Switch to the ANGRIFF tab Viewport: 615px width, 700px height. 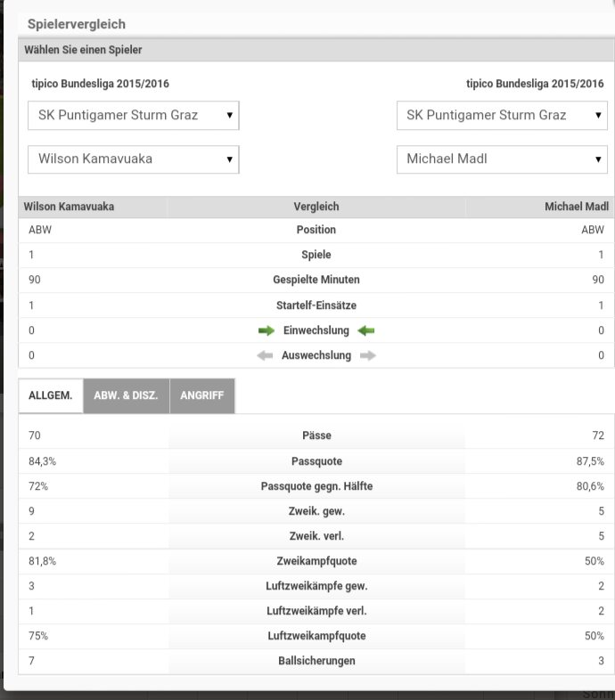point(202,395)
